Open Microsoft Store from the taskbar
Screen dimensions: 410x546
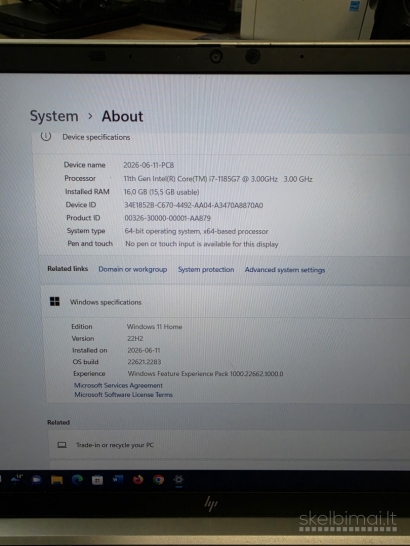[x=97, y=480]
